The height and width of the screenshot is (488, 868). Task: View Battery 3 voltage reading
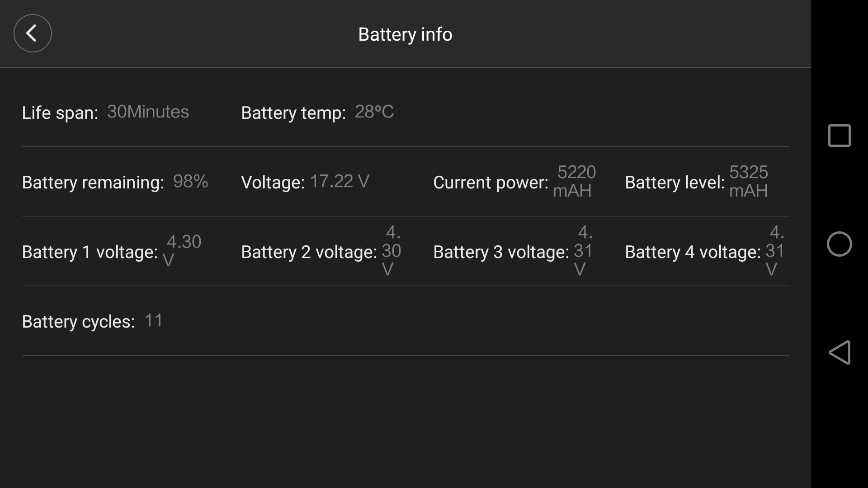pos(583,251)
